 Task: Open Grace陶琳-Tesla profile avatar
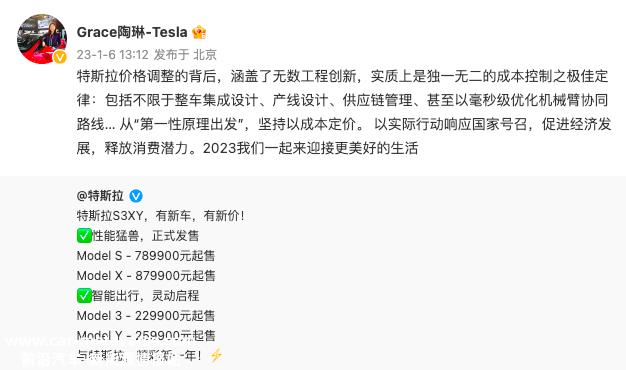pos(42,39)
